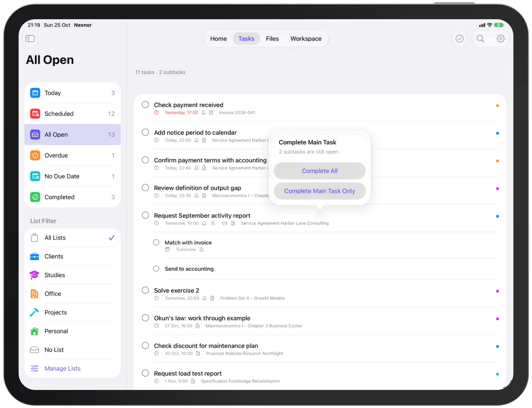This screenshot has width=532, height=408.
Task: Choose the Clients briefcase list icon
Action: [x=35, y=256]
